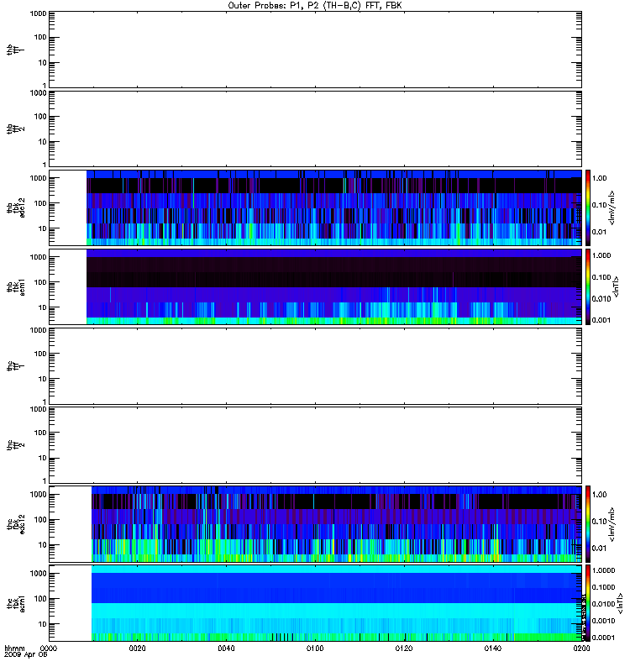This screenshot has height=672, width=630.
Task: Click the 10 y-tick of thc fbk scm1
Action: tap(42, 624)
